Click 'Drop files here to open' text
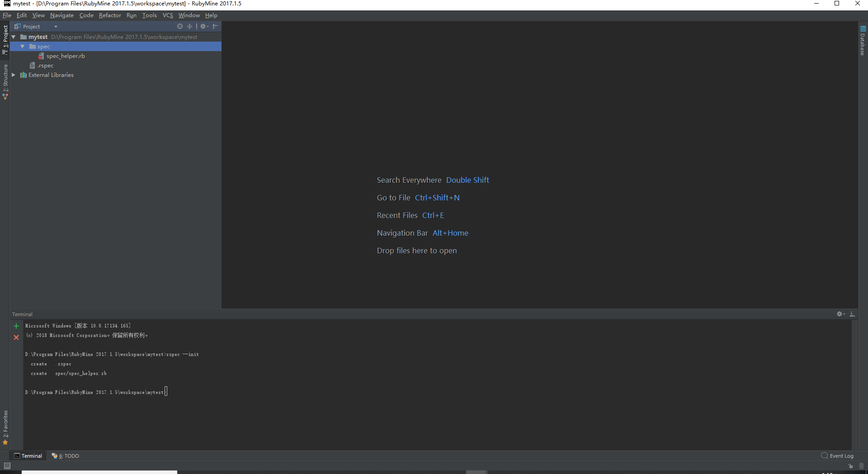 tap(417, 251)
